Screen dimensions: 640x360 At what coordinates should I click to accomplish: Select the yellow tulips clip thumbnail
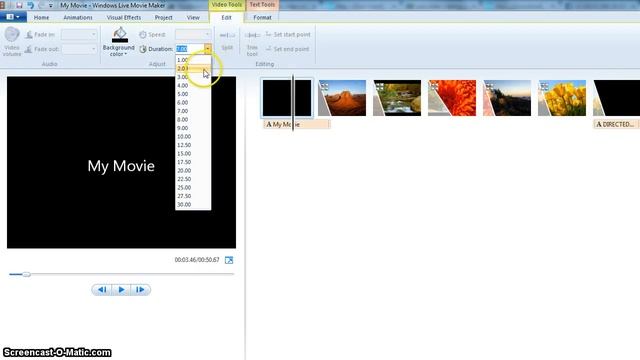tap(562, 98)
